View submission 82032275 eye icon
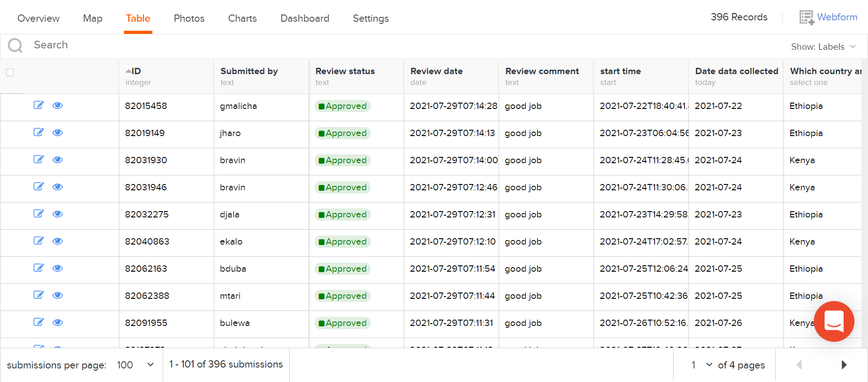This screenshot has height=382, width=868. [57, 214]
